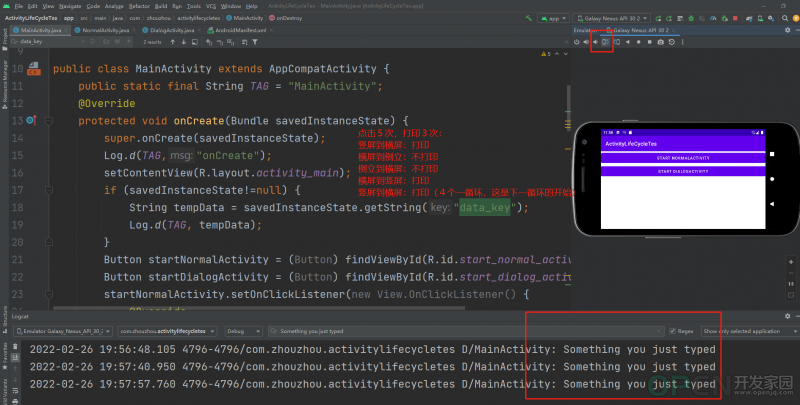Clear logcat with trash icon

tap(15, 346)
